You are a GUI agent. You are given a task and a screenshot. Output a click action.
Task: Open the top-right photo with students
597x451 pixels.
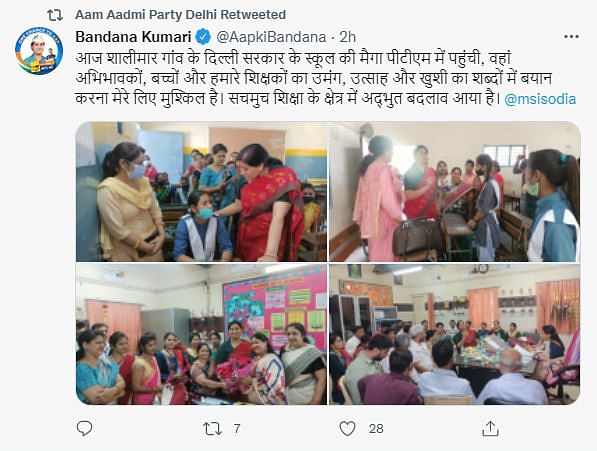click(455, 191)
